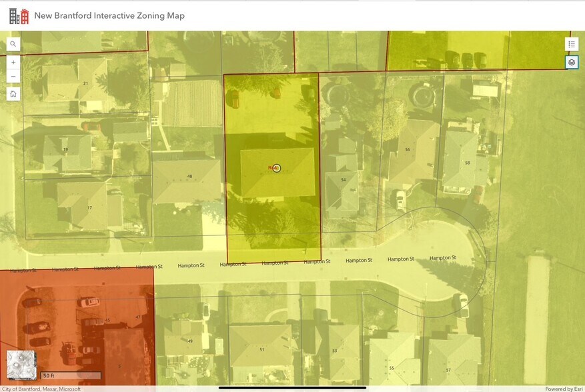Open the map search tool
Image resolution: width=585 pixels, height=392 pixels.
tap(13, 44)
